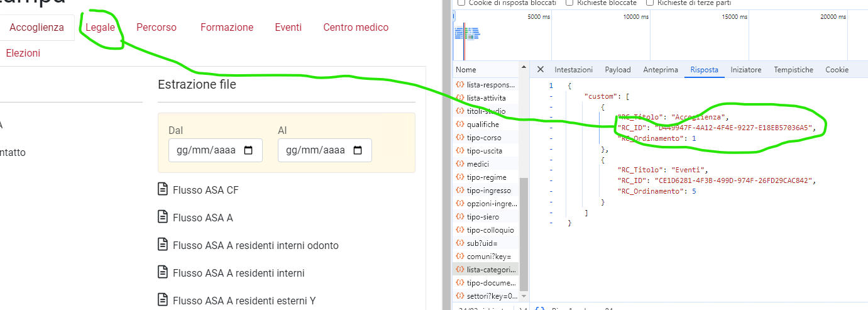
Task: Click document icon for Flusso ASA A residenti esterni Y
Action: (163, 301)
